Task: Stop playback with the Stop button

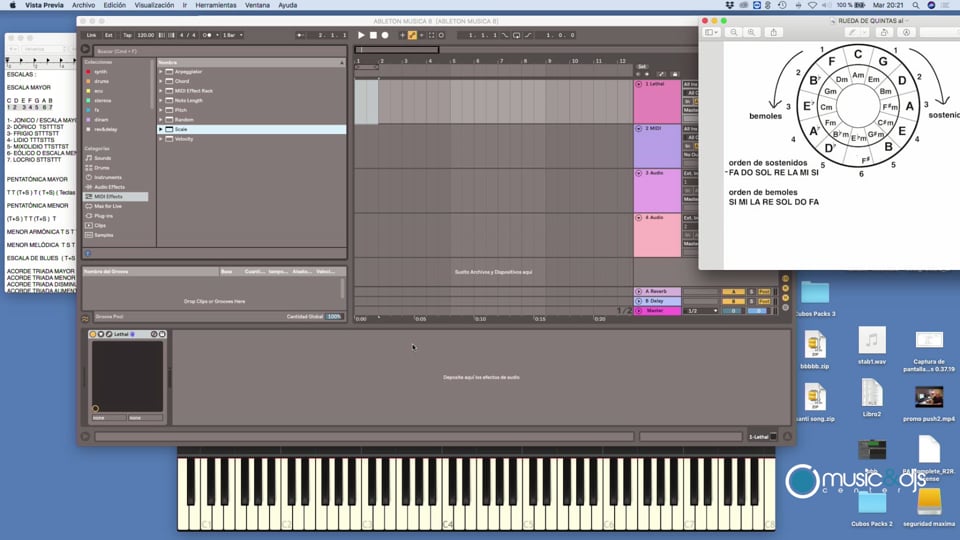Action: (373, 36)
